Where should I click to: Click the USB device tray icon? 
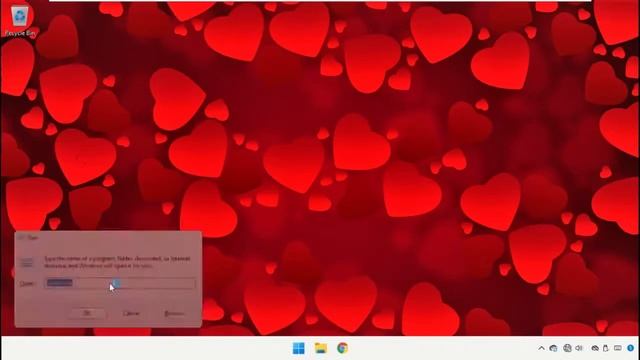pos(606,348)
